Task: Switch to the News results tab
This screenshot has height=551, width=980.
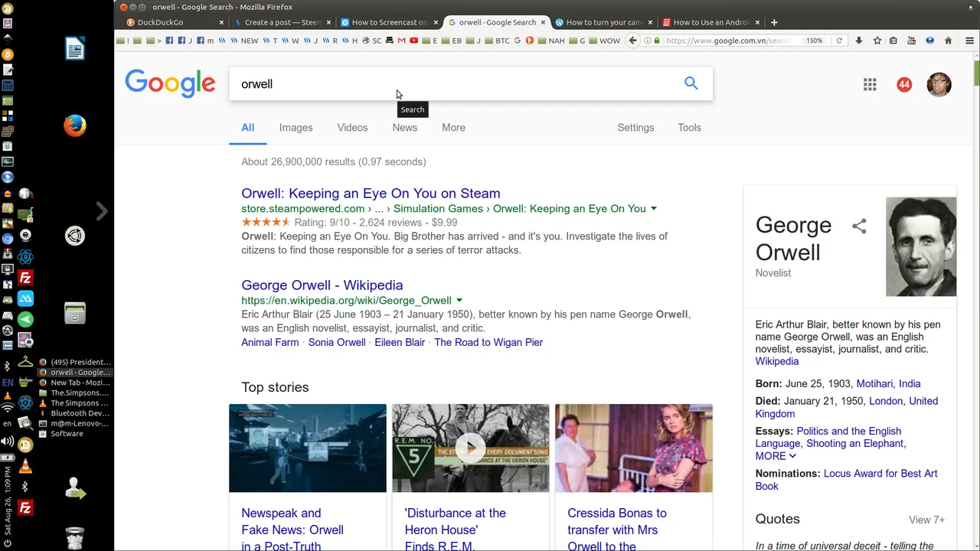Action: click(x=404, y=128)
